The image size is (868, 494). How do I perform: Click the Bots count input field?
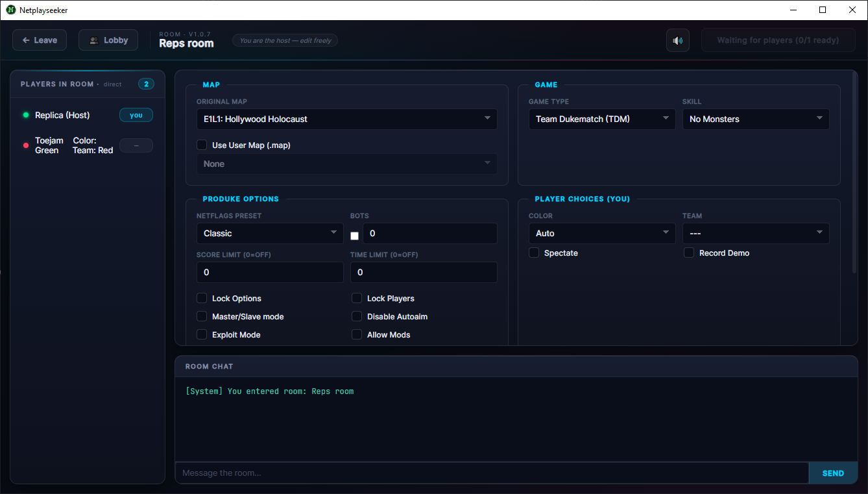[430, 234]
